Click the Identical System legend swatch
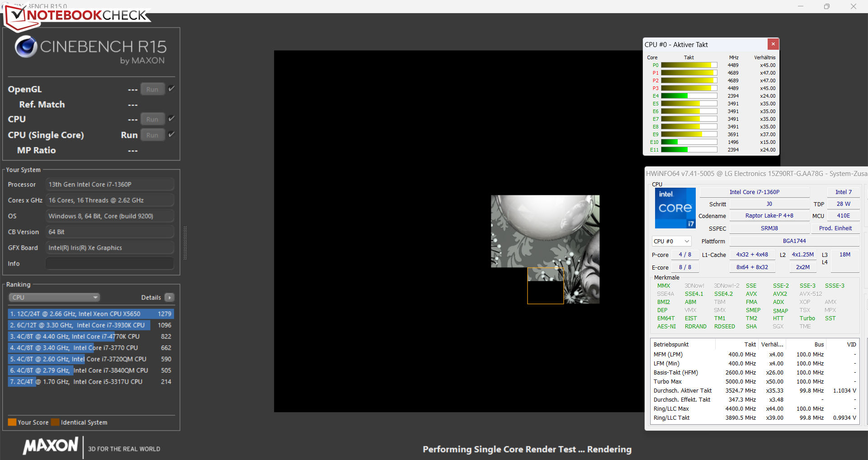Screen dimensions: 868x460 pyautogui.click(x=55, y=422)
